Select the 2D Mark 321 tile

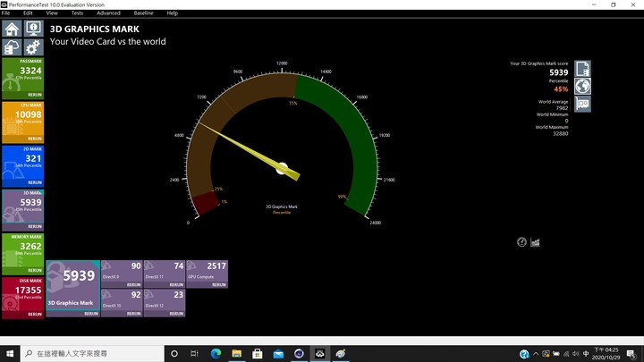point(22,166)
